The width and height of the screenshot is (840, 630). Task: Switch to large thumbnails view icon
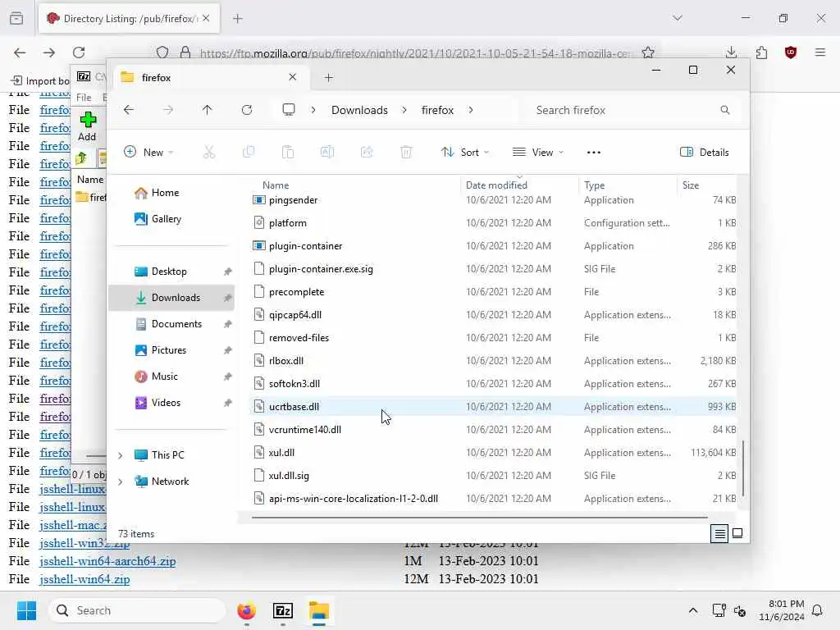click(737, 533)
